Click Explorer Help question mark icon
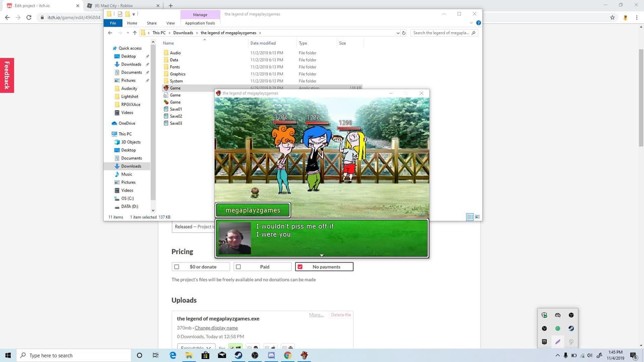This screenshot has height=362, width=644. click(x=478, y=23)
